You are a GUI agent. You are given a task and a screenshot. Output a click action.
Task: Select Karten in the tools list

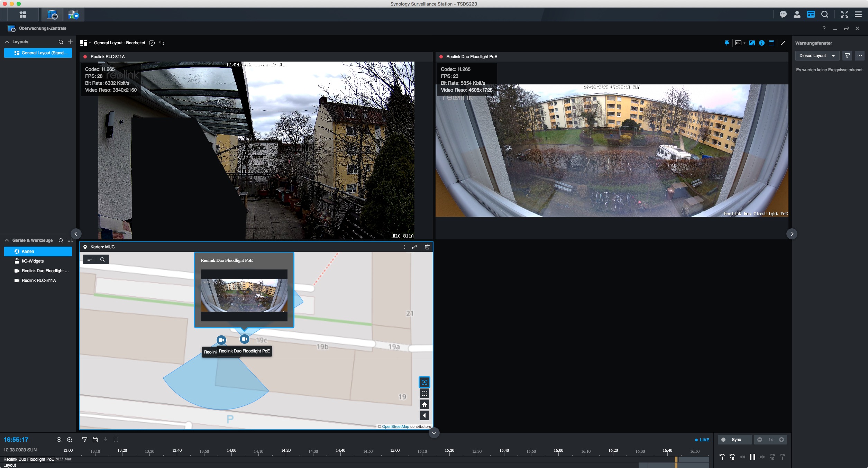tap(28, 251)
